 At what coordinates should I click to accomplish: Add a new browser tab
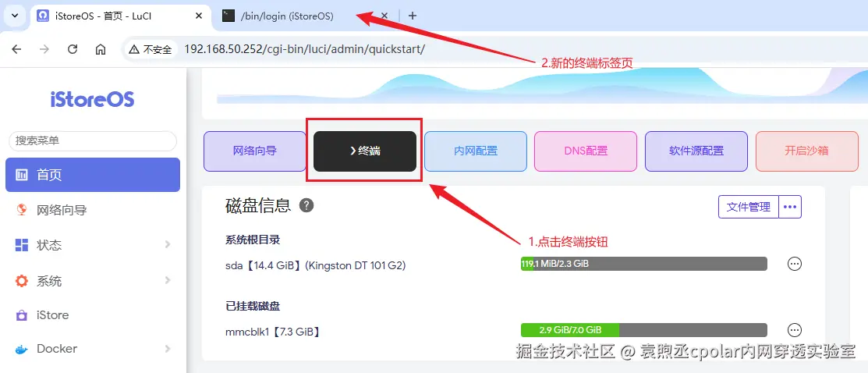point(412,16)
